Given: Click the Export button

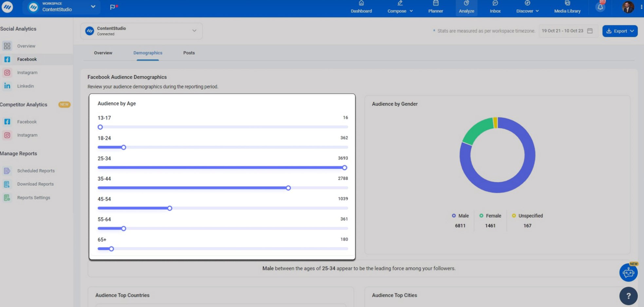Looking at the screenshot, I should (619, 31).
